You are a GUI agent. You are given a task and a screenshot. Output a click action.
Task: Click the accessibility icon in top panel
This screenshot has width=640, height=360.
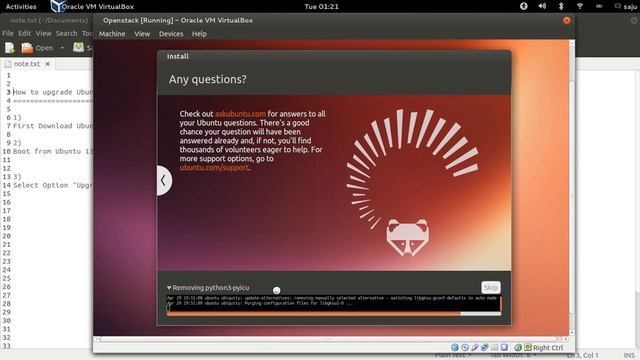point(524,6)
